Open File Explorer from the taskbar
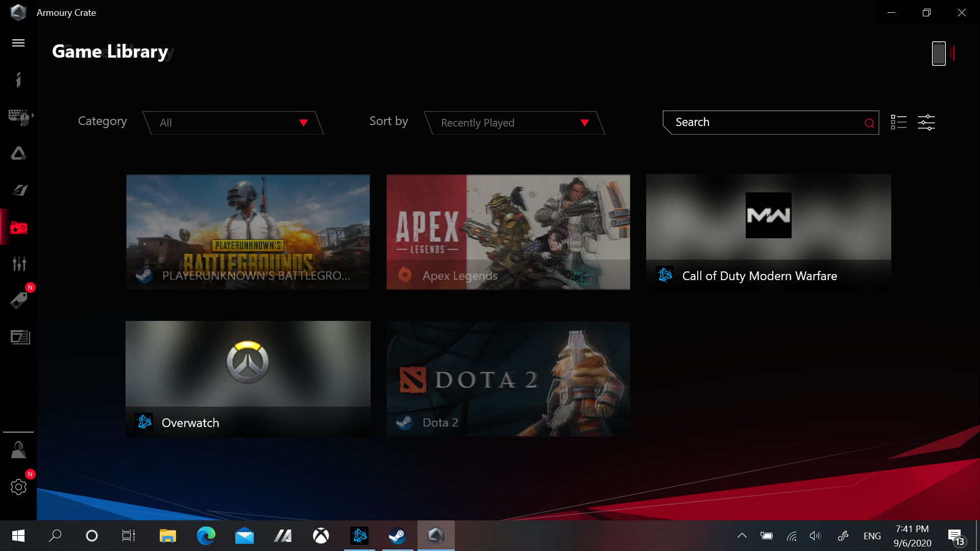Screen dimensions: 980x551 (x=168, y=536)
